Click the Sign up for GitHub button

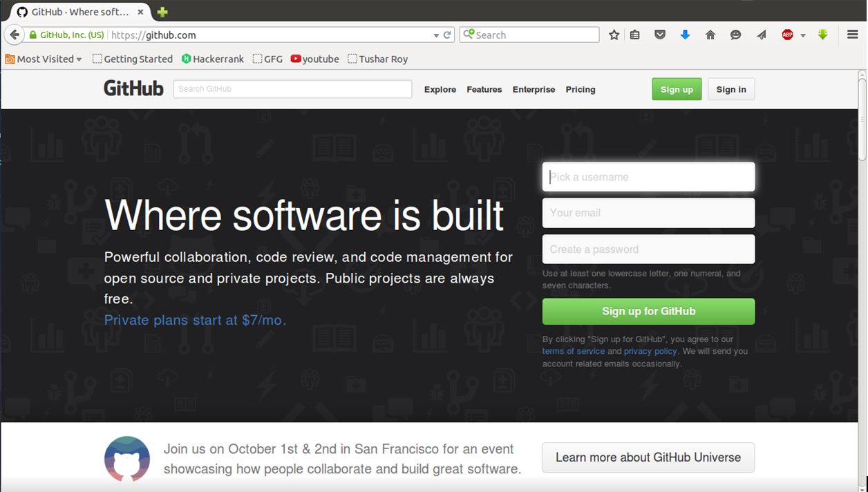648,311
